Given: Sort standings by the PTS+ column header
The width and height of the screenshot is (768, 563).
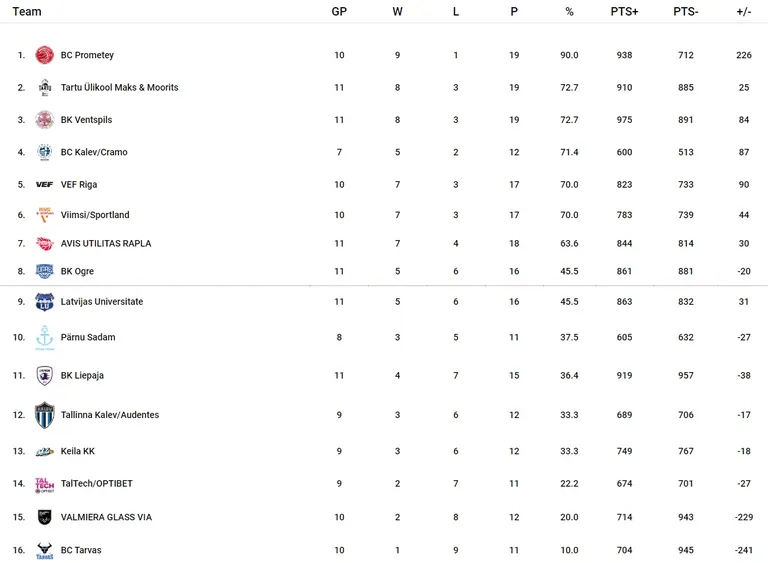Looking at the screenshot, I should pyautogui.click(x=624, y=12).
